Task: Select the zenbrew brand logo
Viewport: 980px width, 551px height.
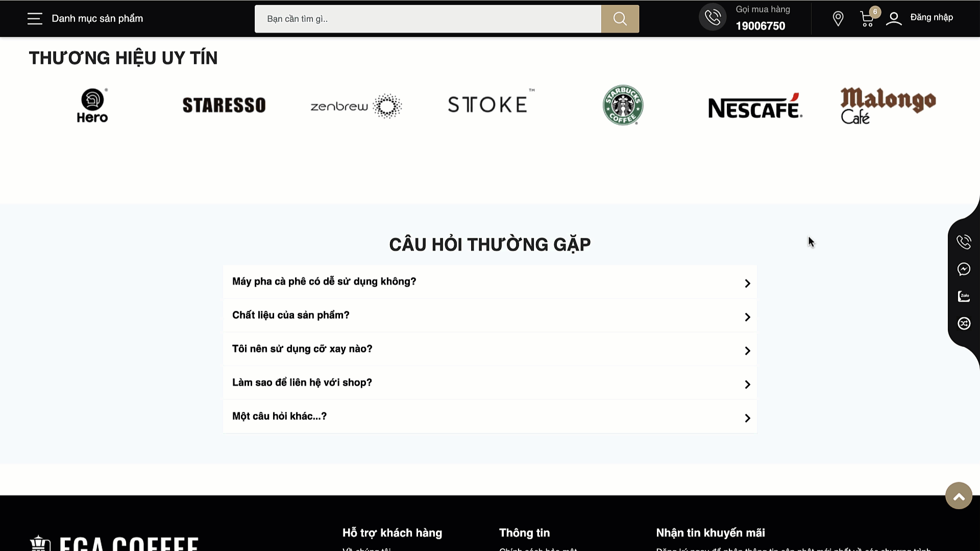Action: pyautogui.click(x=356, y=106)
